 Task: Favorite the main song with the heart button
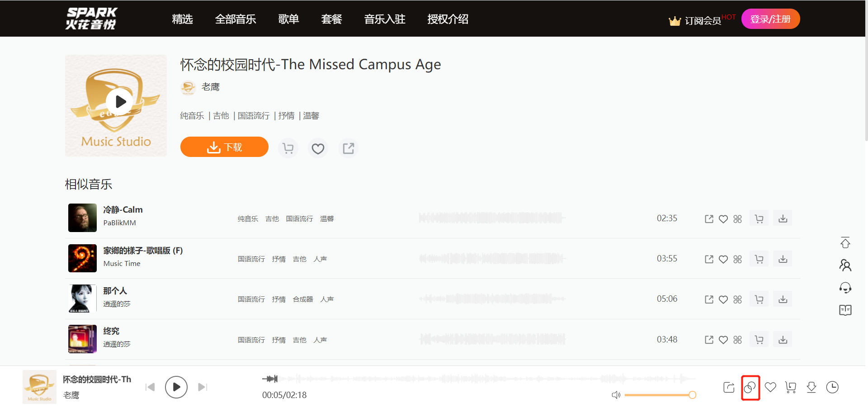[318, 148]
